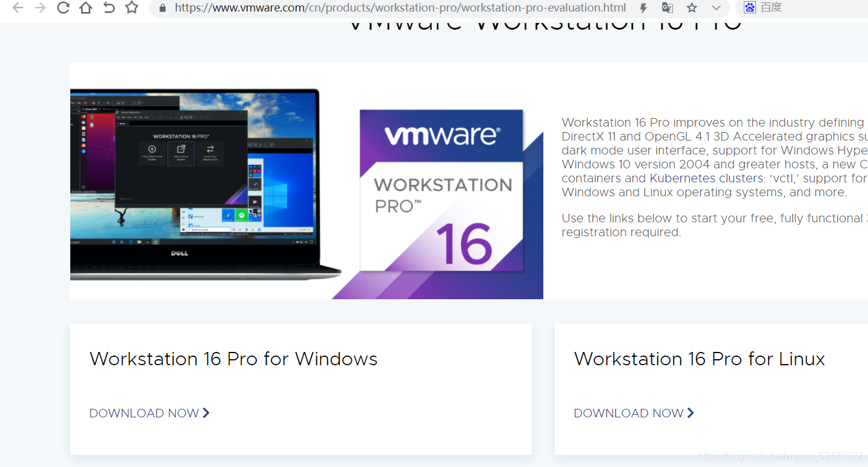This screenshot has height=467, width=868.
Task: Click chevron after Windows DOWNLOAD NOW
Action: 206,413
